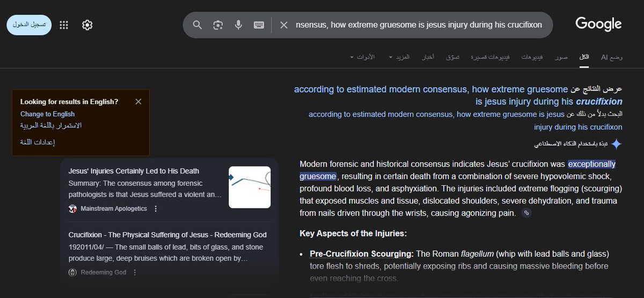Click the AI overview sparkle icon
644x298 pixels.
[617, 144]
